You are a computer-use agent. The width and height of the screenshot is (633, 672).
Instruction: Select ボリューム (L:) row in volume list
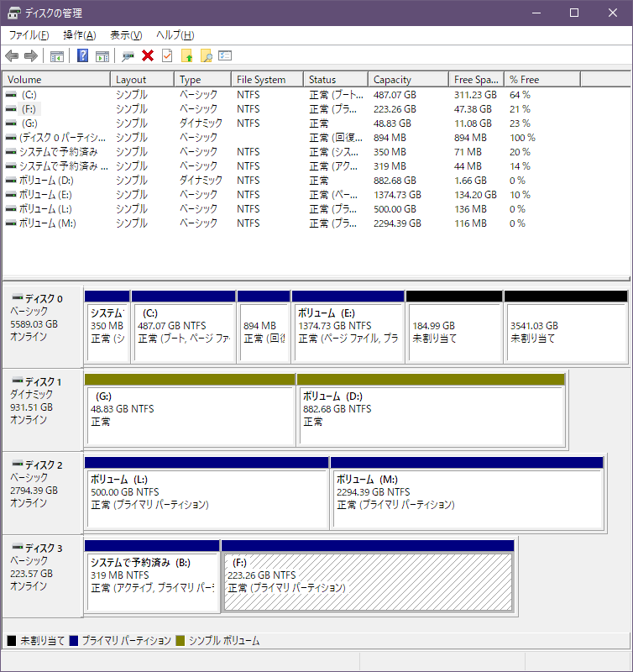(291, 209)
